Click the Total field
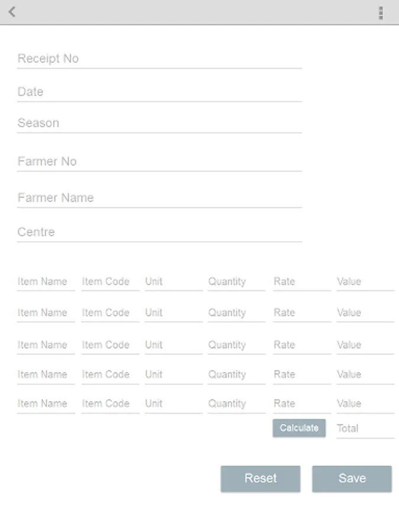 click(365, 429)
